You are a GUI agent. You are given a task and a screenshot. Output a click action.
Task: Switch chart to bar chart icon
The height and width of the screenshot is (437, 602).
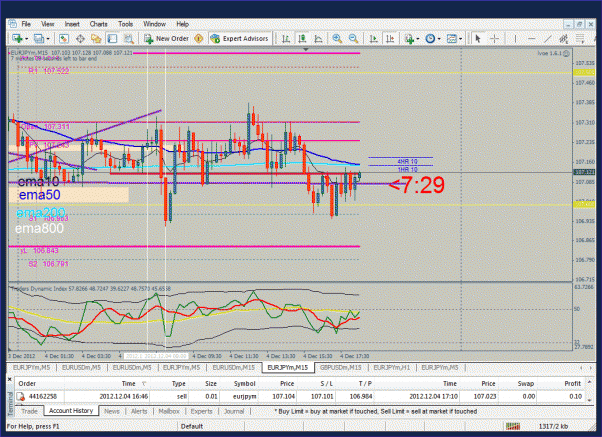286,38
